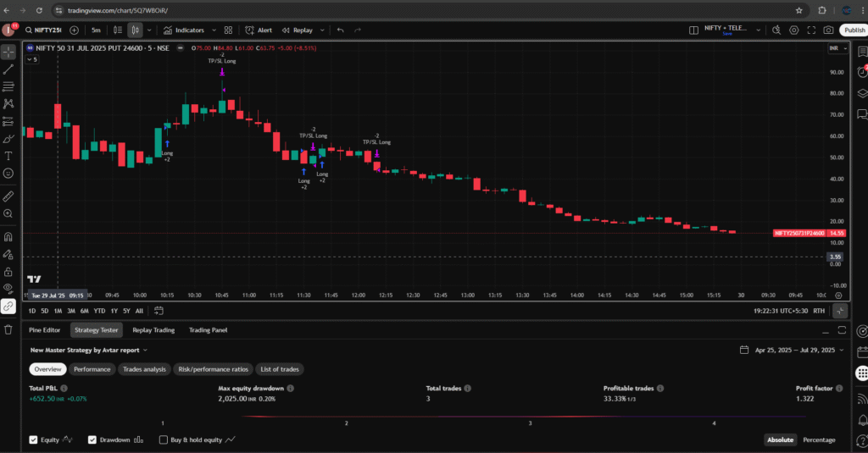Open the quick search icon
868x453 pixels.
point(776,30)
